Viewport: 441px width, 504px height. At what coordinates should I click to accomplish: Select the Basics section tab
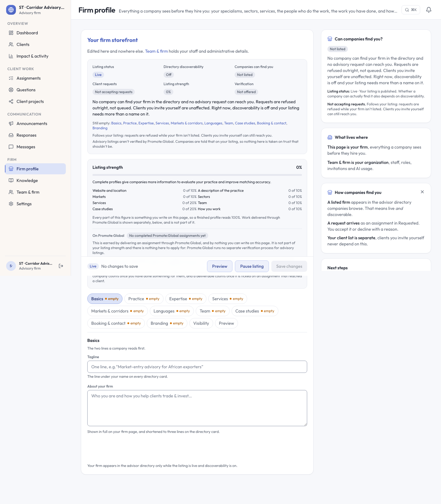coord(105,299)
